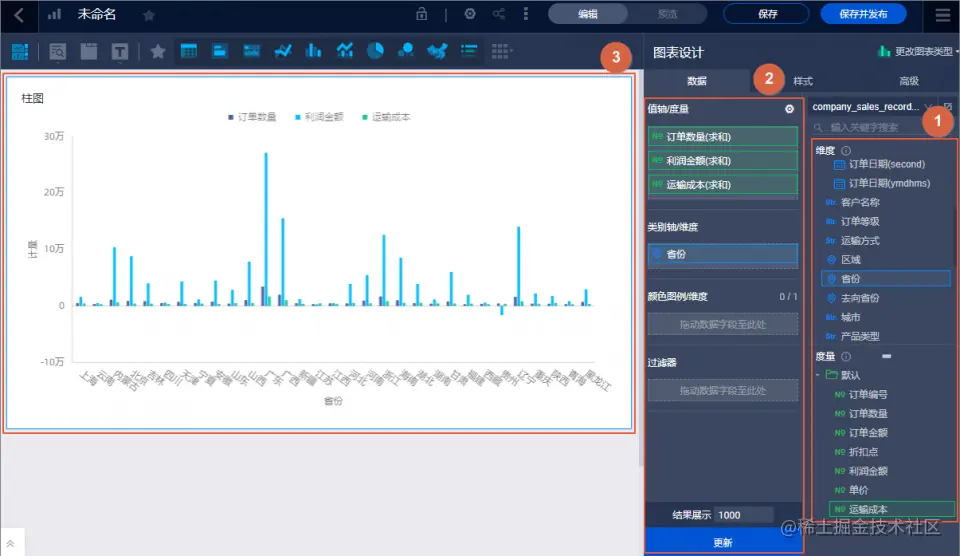The height and width of the screenshot is (556, 960).
Task: Show info for the 度量 section
Action: (846, 356)
